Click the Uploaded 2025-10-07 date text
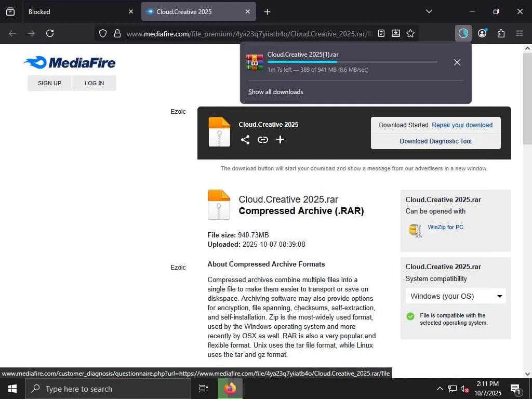532x399 pixels. [257, 244]
